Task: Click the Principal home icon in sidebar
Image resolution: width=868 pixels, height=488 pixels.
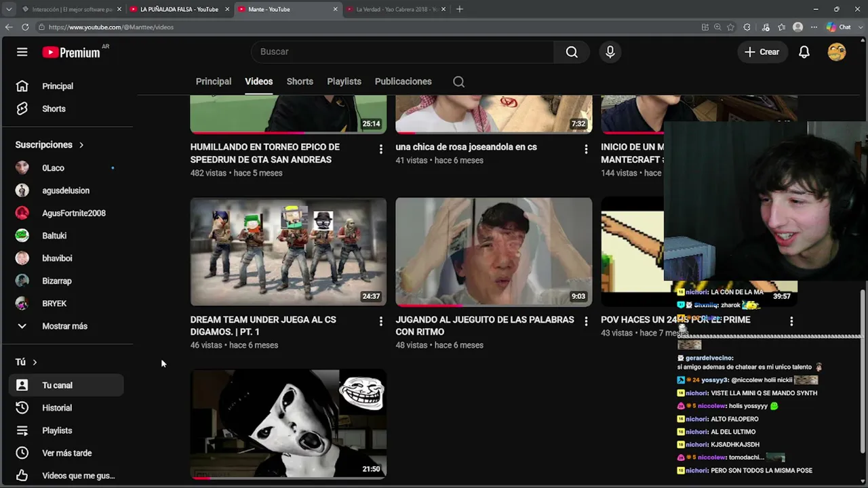Action: tap(22, 86)
